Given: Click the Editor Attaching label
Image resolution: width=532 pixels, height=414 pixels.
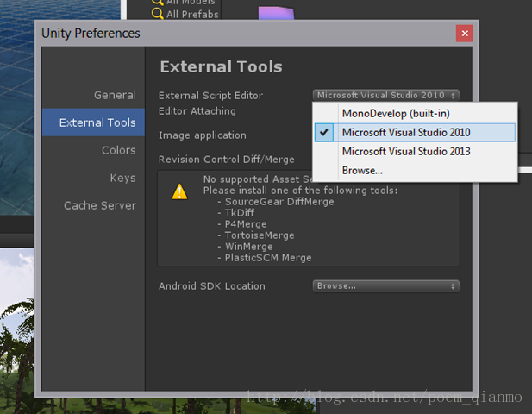Looking at the screenshot, I should [197, 111].
